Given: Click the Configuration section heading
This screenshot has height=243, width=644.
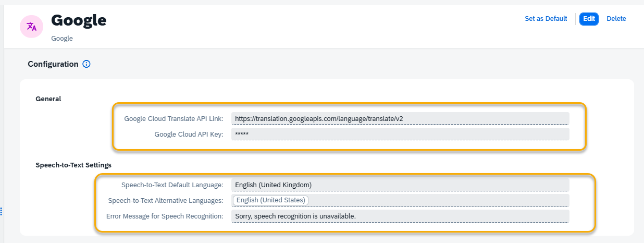Looking at the screenshot, I should (x=53, y=64).
